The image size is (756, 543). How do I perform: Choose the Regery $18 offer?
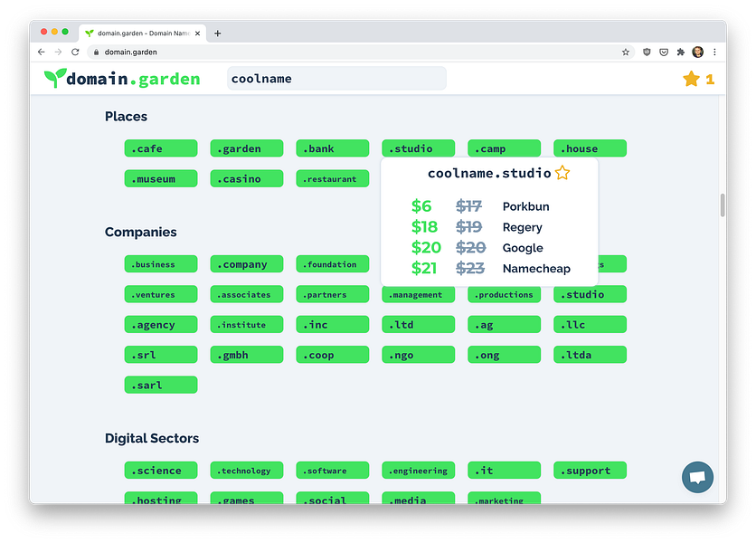click(489, 227)
